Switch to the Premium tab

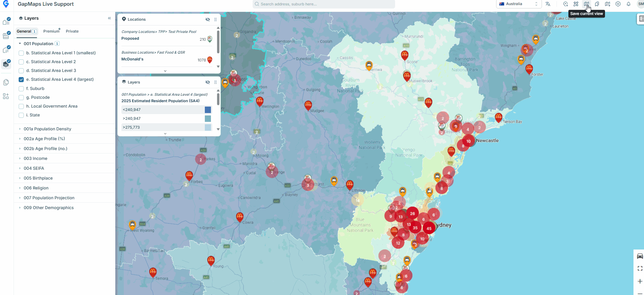pyautogui.click(x=52, y=31)
